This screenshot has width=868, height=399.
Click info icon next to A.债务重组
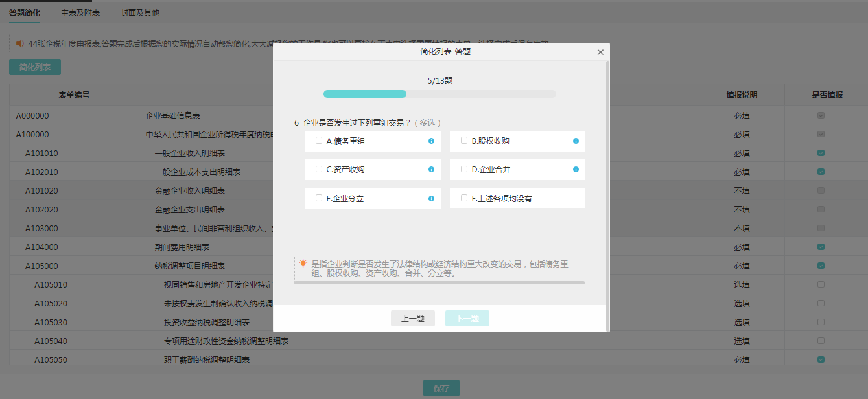pos(431,141)
